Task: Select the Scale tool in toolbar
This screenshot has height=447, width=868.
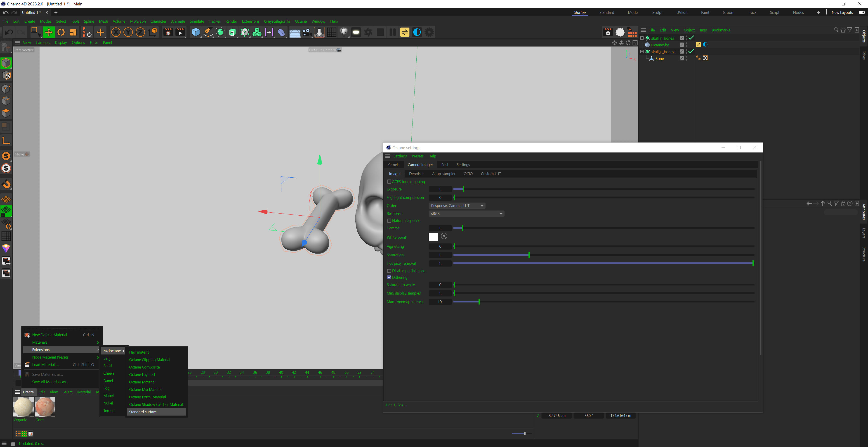Action: [x=73, y=32]
